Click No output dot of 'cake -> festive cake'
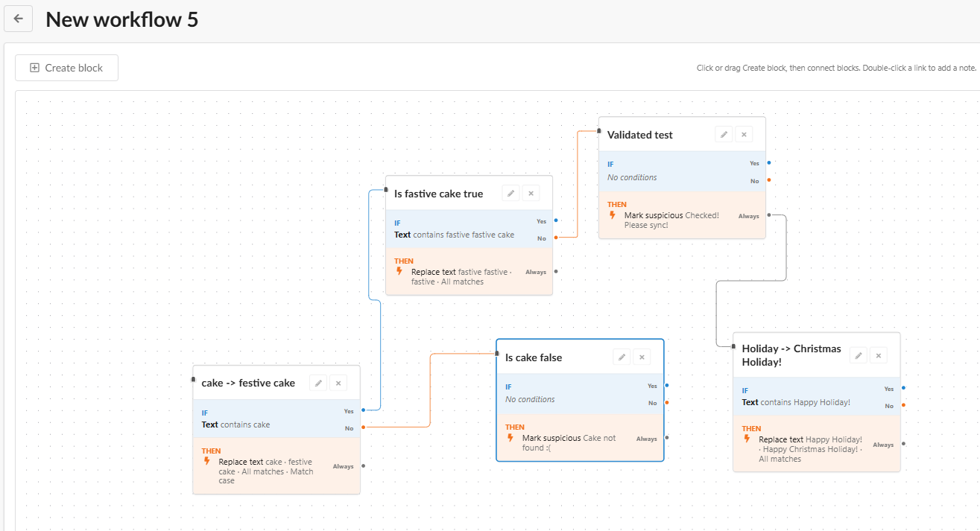Viewport: 980px width, 531px height. click(x=363, y=427)
